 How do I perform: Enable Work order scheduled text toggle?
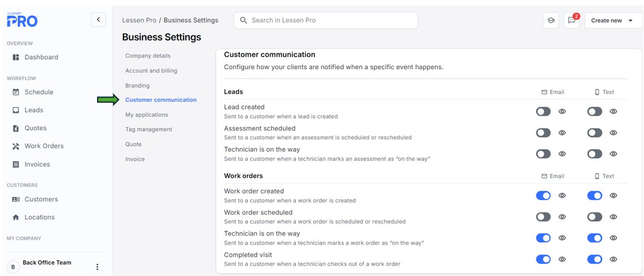[x=595, y=217]
